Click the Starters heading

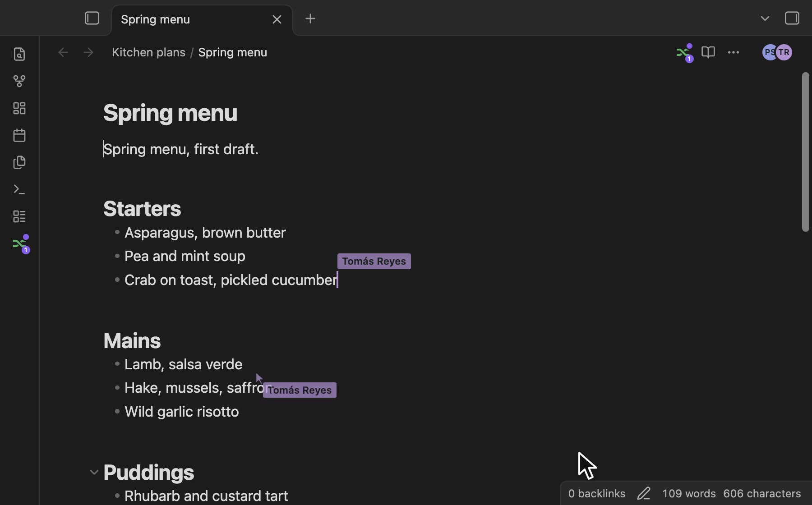142,209
